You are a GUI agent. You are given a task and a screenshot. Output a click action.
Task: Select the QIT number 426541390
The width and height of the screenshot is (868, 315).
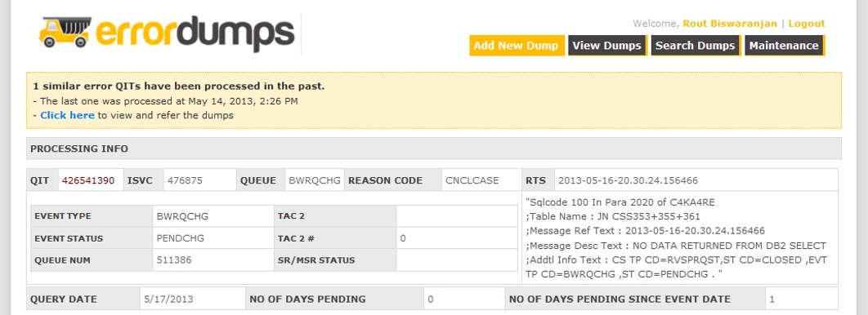pyautogui.click(x=90, y=180)
